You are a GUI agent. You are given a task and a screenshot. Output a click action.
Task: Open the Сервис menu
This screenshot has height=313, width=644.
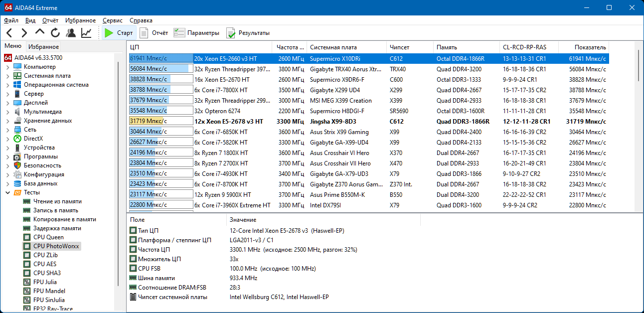point(113,20)
